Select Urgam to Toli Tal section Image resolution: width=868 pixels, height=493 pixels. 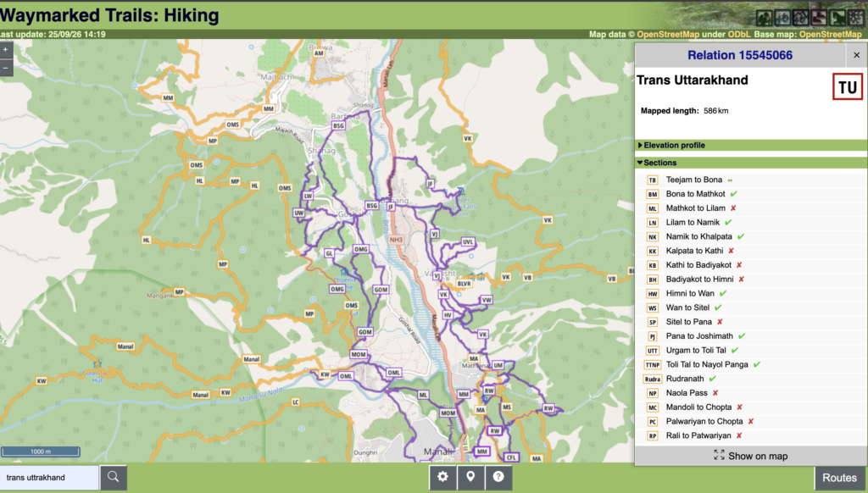point(751,350)
